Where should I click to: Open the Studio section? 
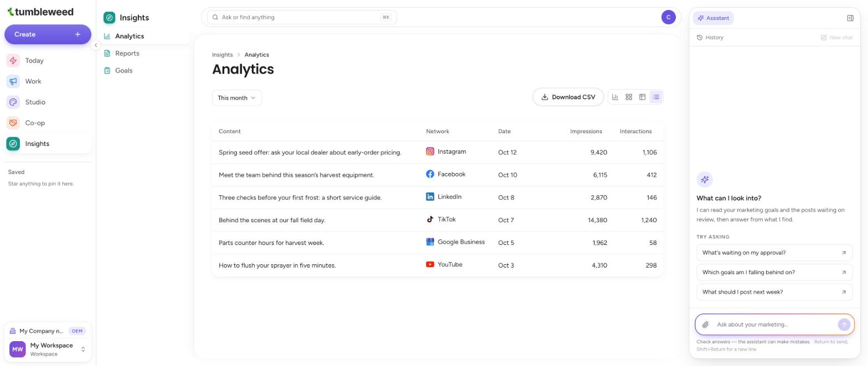[48, 102]
